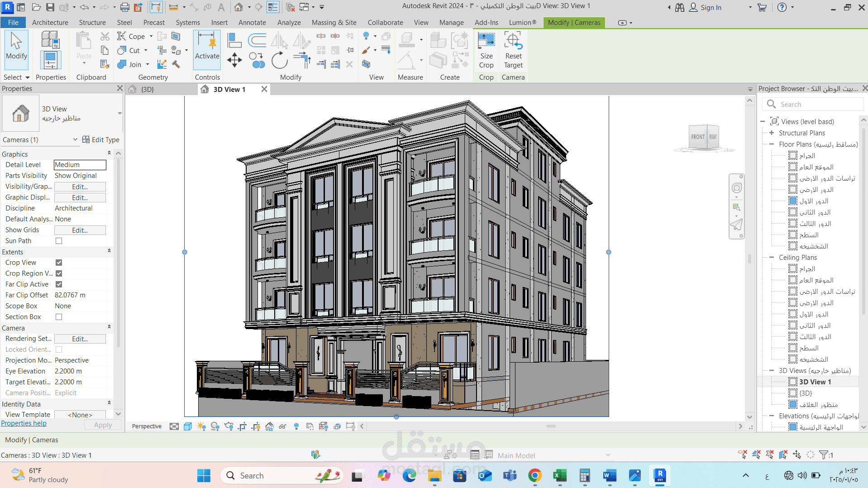The height and width of the screenshot is (488, 868).
Task: Click the view's horizontal scrollbar thumb
Action: (x=551, y=426)
